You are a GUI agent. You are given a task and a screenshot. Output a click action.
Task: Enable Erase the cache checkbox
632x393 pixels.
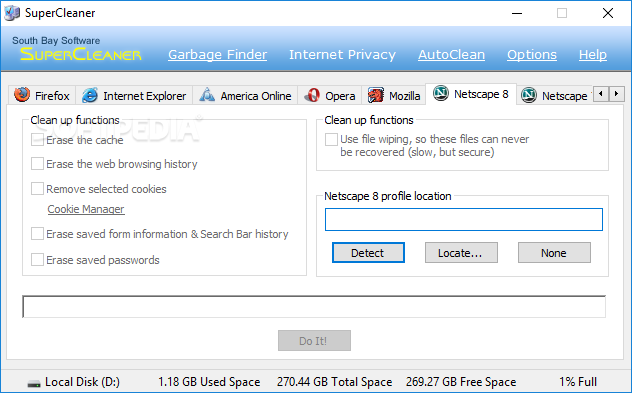(37, 140)
